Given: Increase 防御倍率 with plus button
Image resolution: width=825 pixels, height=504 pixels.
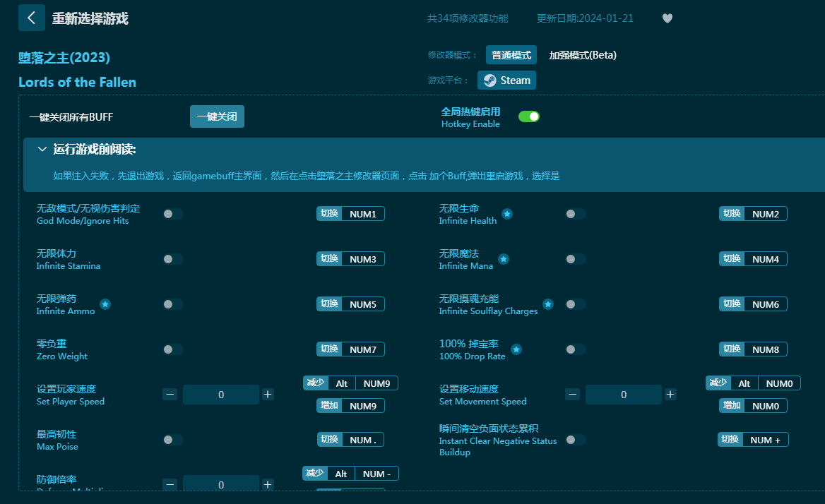Looking at the screenshot, I should tap(268, 484).
